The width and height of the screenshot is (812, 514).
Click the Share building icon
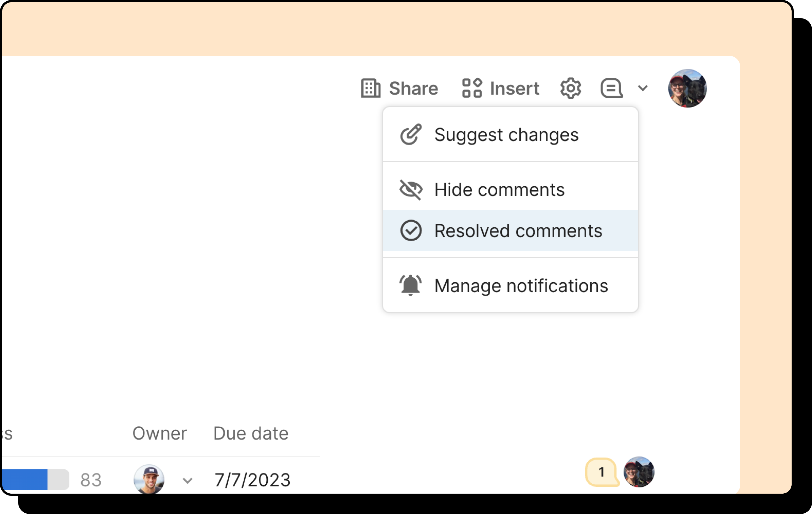tap(371, 88)
